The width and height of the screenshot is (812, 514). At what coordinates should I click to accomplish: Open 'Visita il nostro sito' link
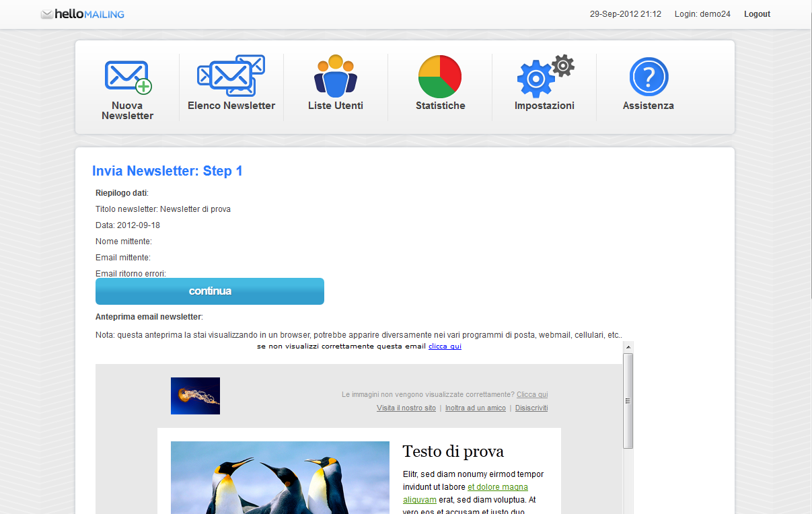click(x=406, y=408)
